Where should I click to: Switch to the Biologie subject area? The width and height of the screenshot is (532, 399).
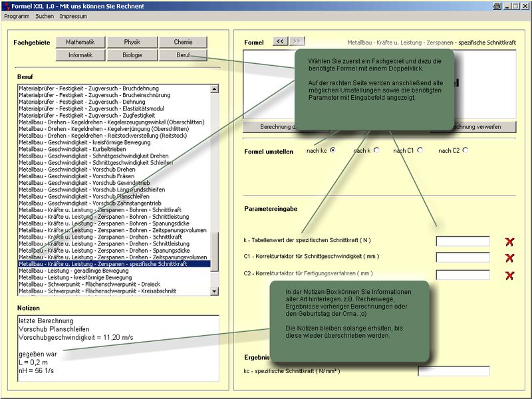point(132,55)
